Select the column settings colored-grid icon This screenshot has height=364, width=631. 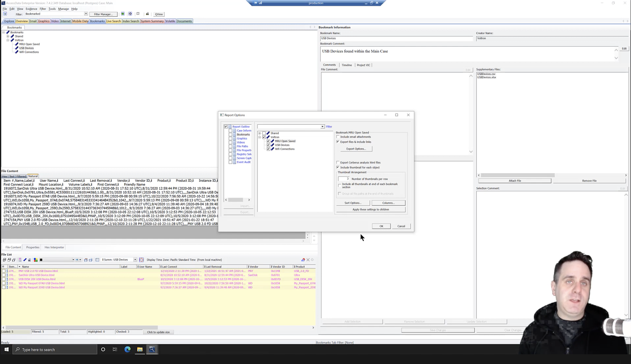(36, 259)
